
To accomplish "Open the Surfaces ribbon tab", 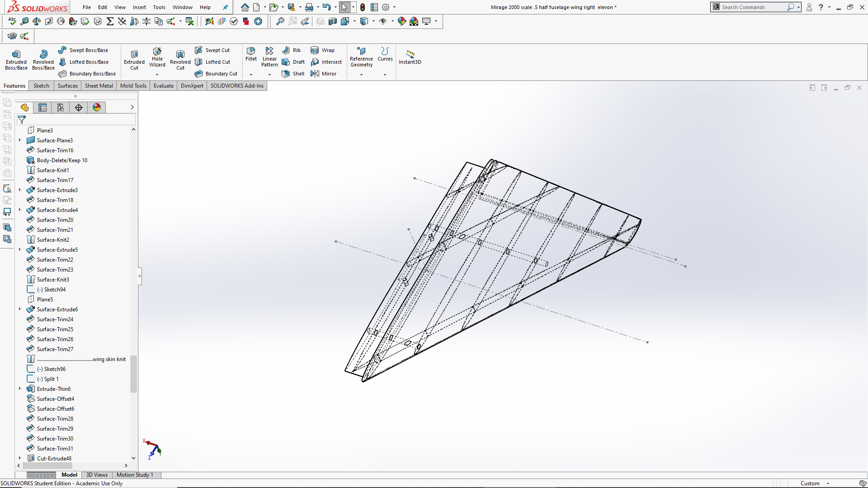I will pos(67,85).
